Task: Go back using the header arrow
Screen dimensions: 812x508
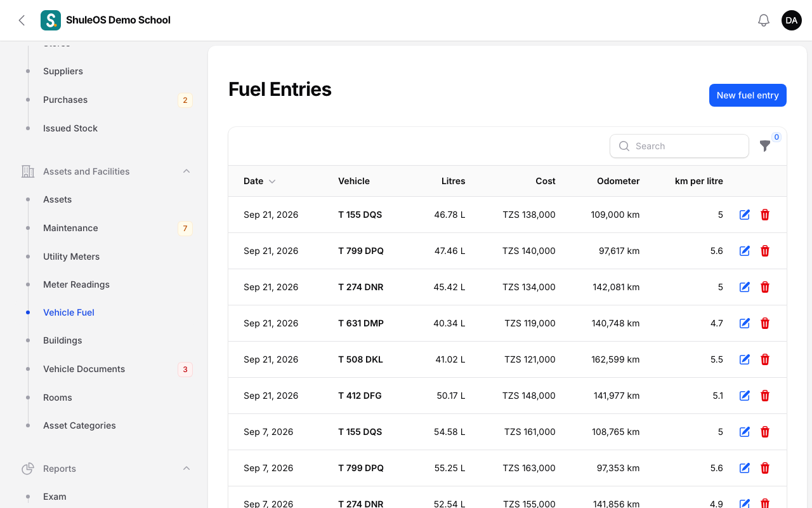Action: (x=22, y=20)
